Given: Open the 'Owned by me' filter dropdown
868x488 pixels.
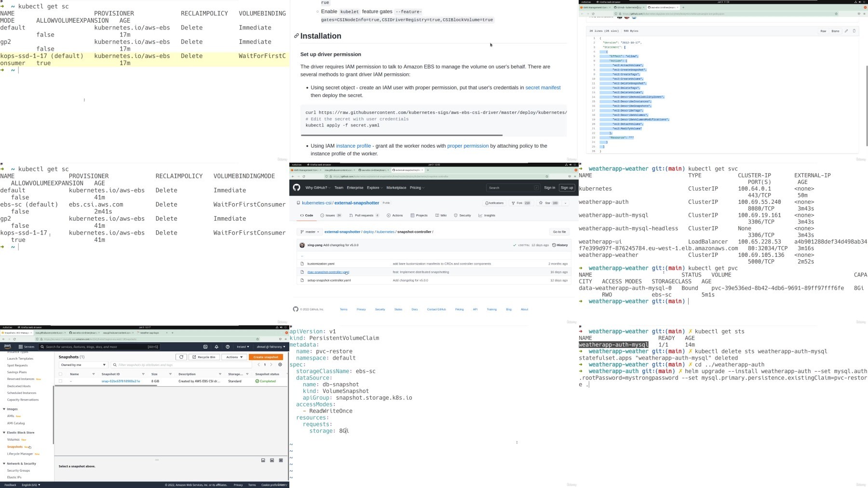Looking at the screenshot, I should pyautogui.click(x=83, y=365).
